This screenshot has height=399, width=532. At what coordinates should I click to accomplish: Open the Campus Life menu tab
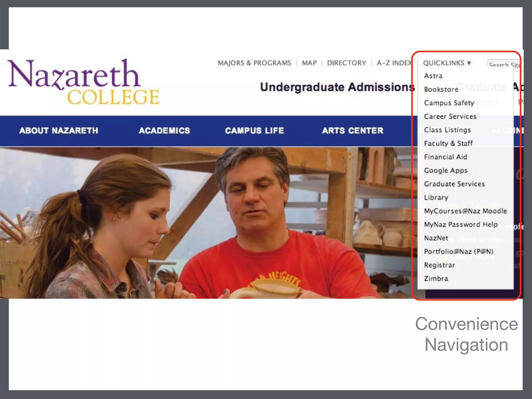254,130
